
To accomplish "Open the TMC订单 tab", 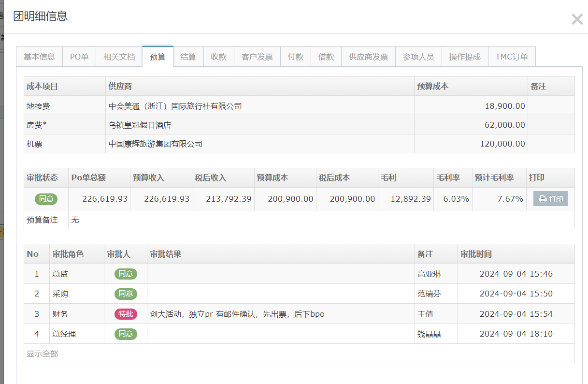I will [512, 57].
